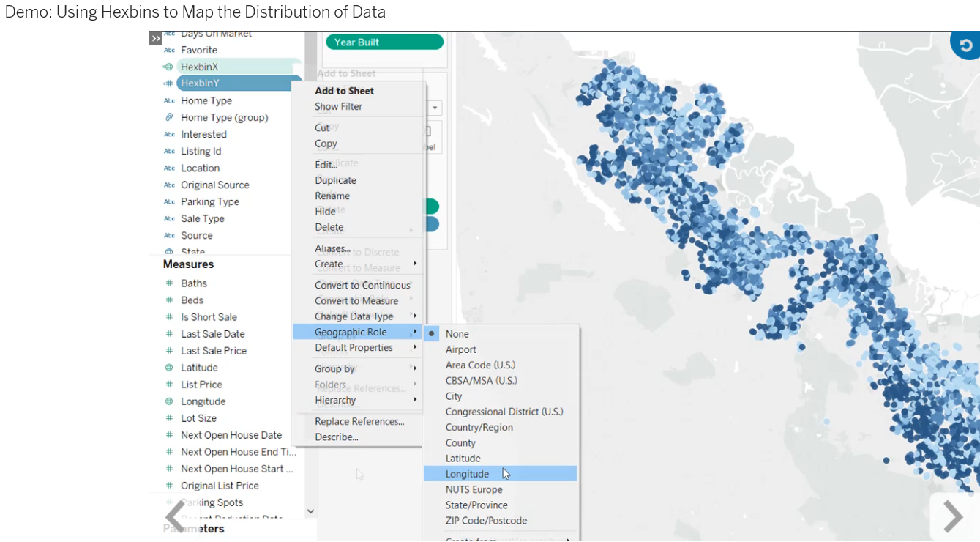Viewport: 980px width, 542px height.
Task: Go to next slide arrow
Action: pyautogui.click(x=953, y=516)
